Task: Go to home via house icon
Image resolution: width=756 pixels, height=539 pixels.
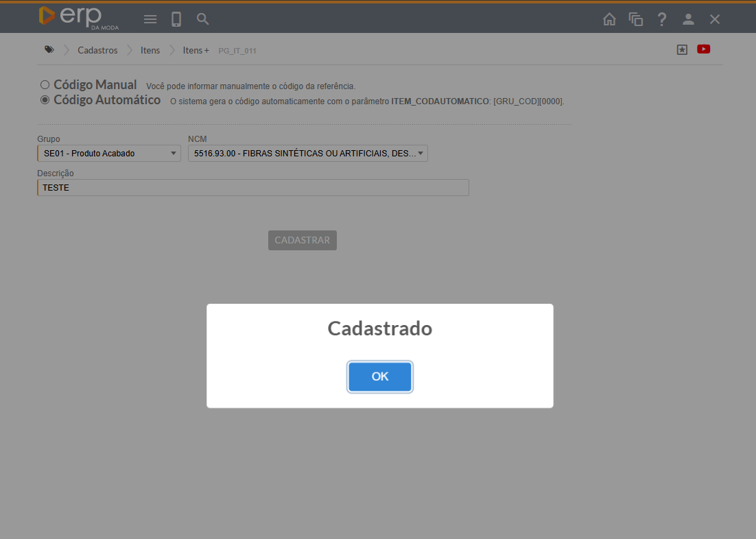Action: coord(609,19)
